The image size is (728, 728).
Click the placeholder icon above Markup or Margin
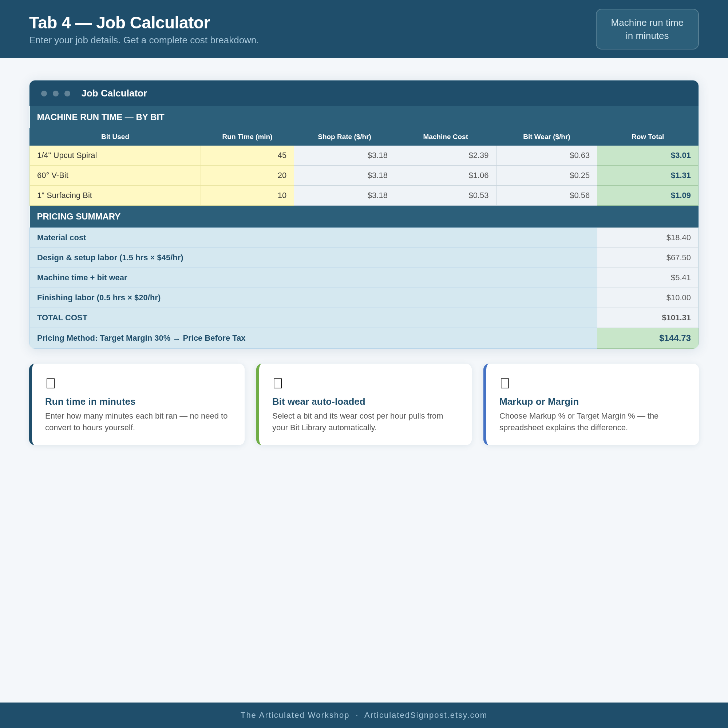(x=505, y=383)
